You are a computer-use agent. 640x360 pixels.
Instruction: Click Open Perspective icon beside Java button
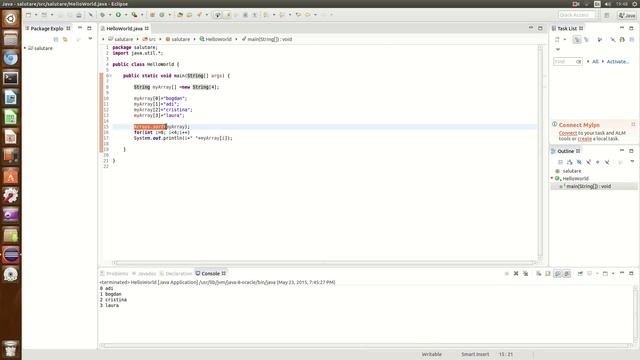(607, 15)
